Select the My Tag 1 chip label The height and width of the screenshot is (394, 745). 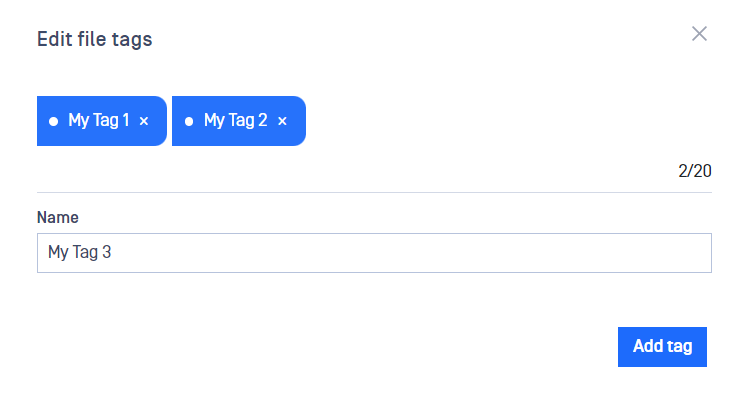coord(99,120)
